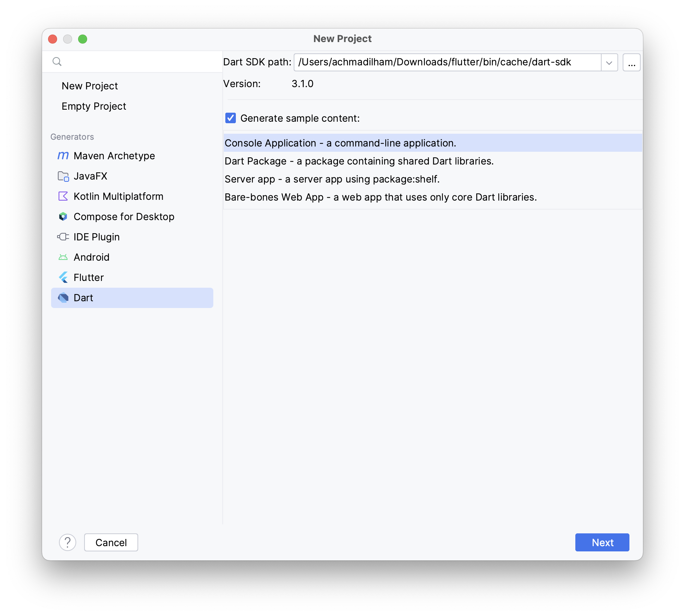Choose the Maven Archetype generator

coord(132,156)
